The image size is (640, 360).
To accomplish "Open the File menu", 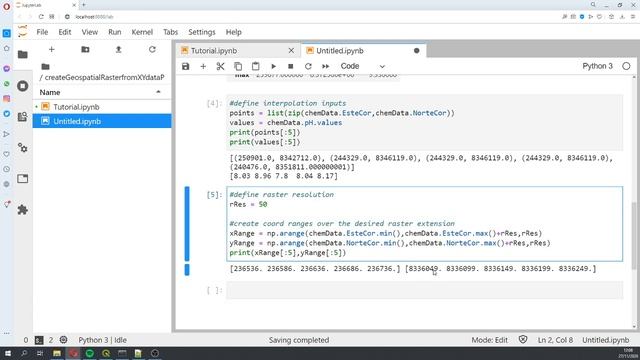I will pos(42,32).
